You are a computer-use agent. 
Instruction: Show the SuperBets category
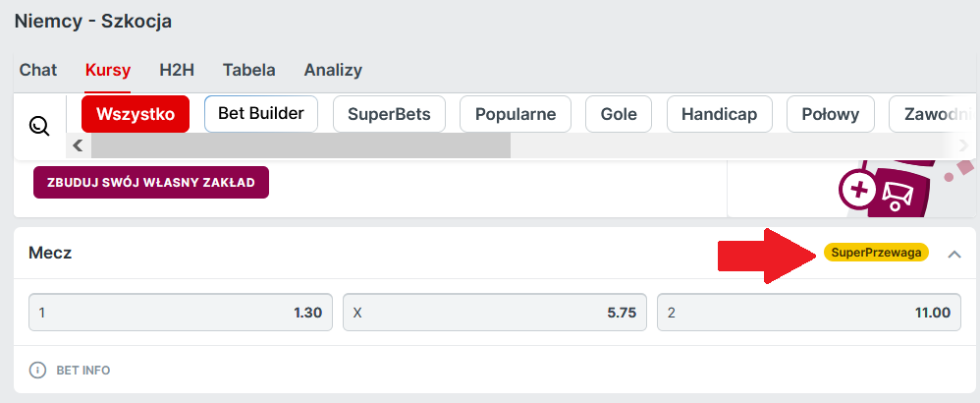389,114
